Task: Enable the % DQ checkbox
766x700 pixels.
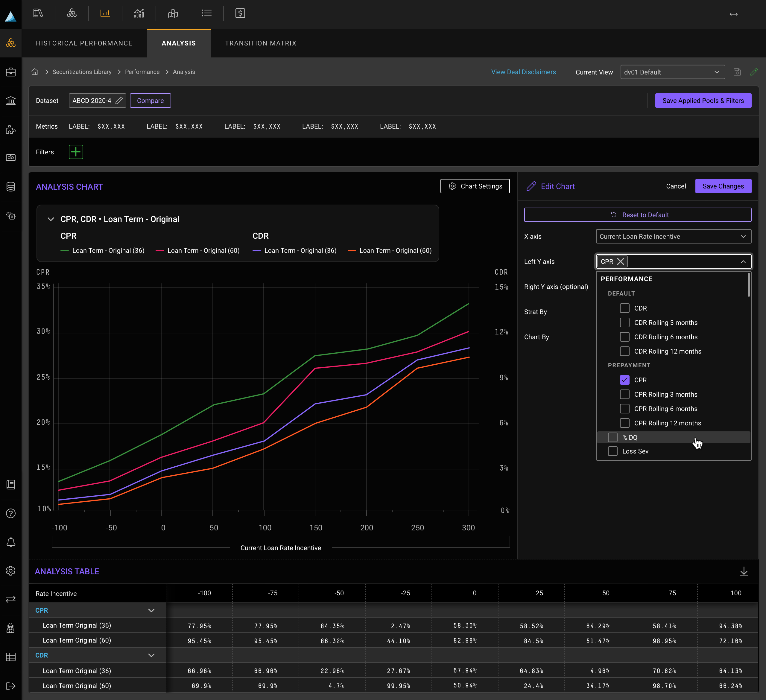Action: (x=613, y=438)
